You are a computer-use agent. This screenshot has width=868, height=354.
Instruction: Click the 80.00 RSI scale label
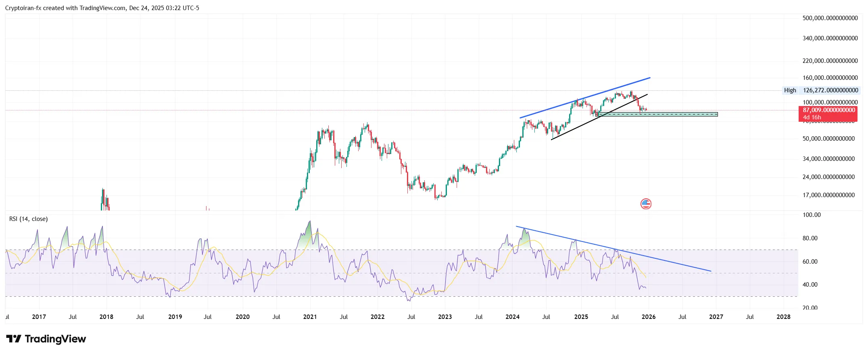pyautogui.click(x=810, y=238)
